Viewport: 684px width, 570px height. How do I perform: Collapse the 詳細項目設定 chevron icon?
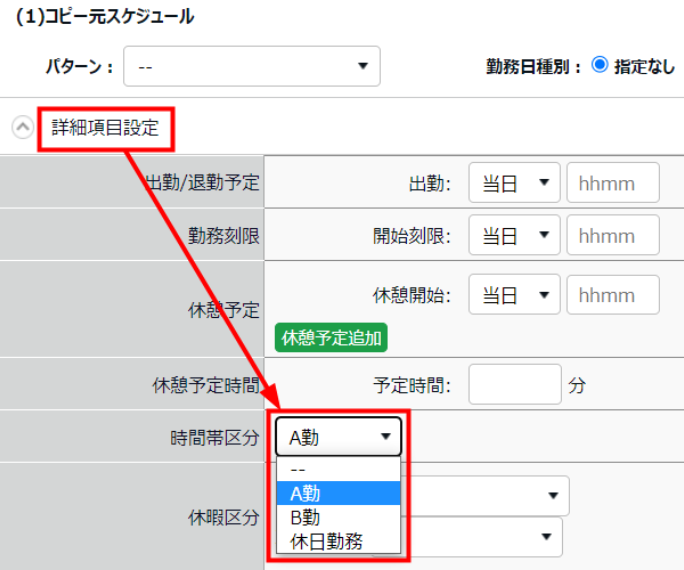(22, 128)
